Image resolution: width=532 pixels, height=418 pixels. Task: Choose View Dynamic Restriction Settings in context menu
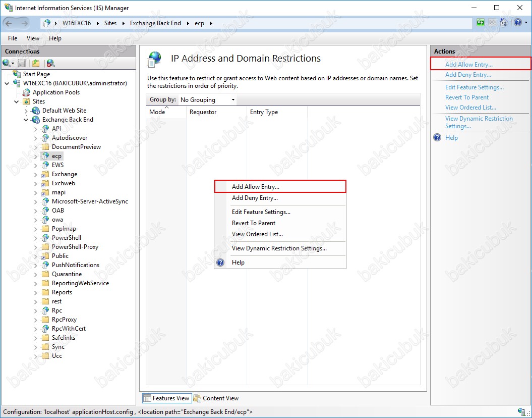pyautogui.click(x=280, y=248)
